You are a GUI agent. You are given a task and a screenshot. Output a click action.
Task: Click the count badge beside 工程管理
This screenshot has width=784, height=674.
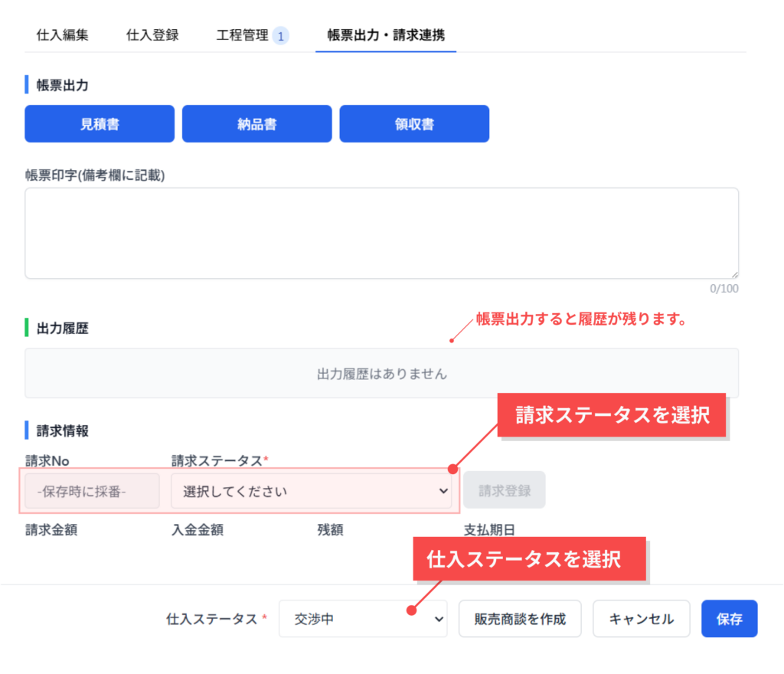[281, 36]
